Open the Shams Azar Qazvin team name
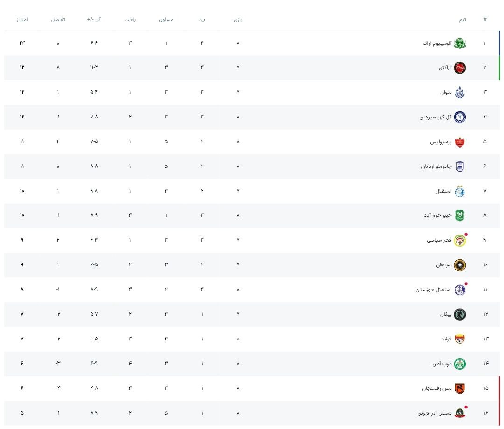Viewport: 504px width, 429px height. 434,413
